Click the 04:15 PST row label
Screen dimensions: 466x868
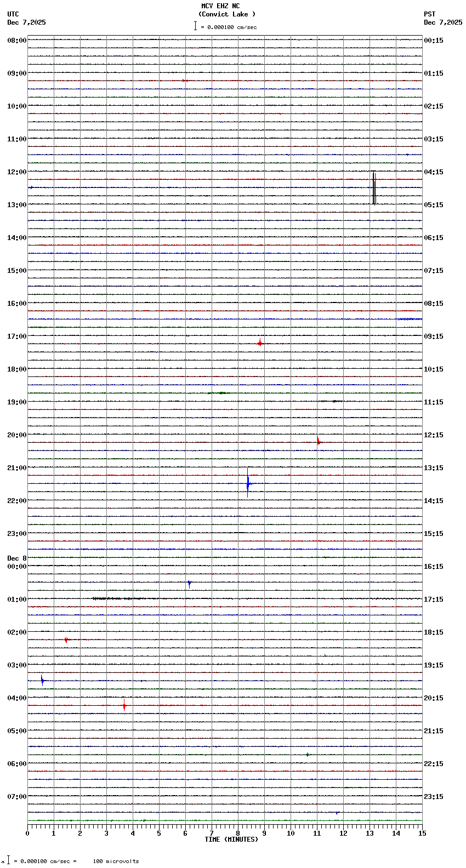434,172
